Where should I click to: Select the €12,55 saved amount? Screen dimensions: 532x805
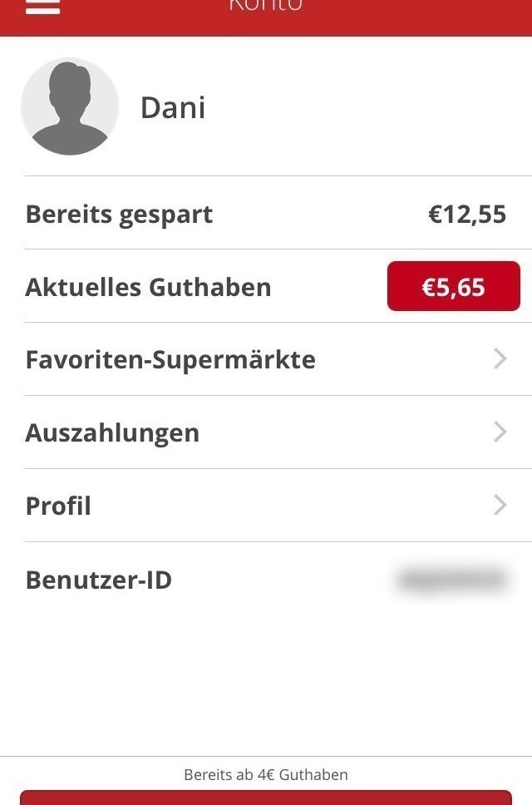pos(467,214)
